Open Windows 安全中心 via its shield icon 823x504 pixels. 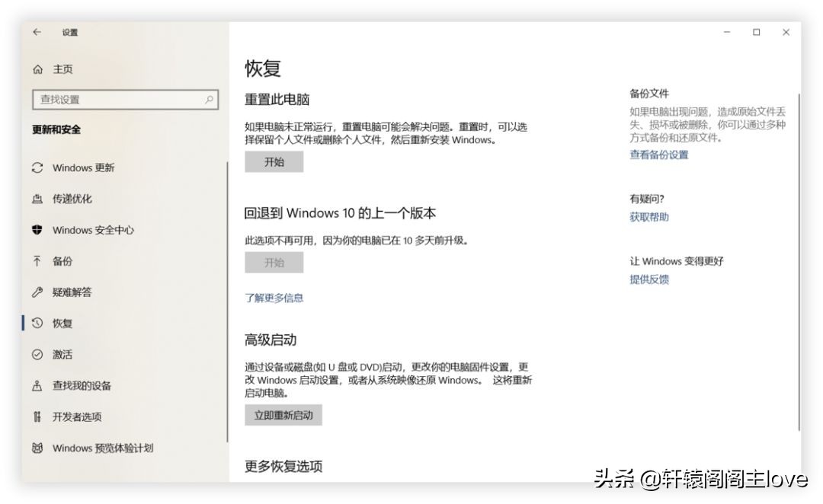click(x=37, y=230)
